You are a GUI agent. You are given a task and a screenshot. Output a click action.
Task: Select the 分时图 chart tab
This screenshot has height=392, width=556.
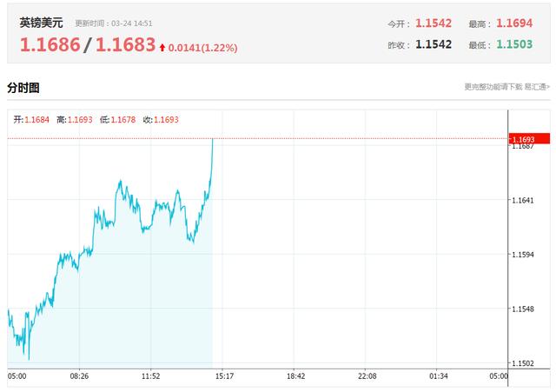[x=23, y=88]
